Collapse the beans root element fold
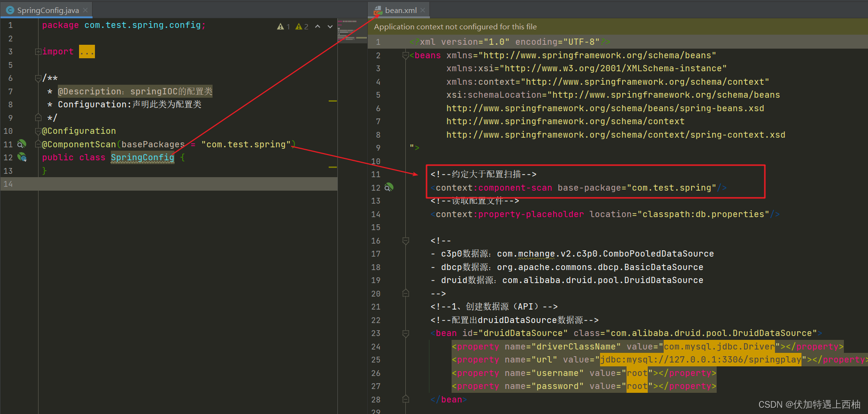868x414 pixels. (405, 55)
